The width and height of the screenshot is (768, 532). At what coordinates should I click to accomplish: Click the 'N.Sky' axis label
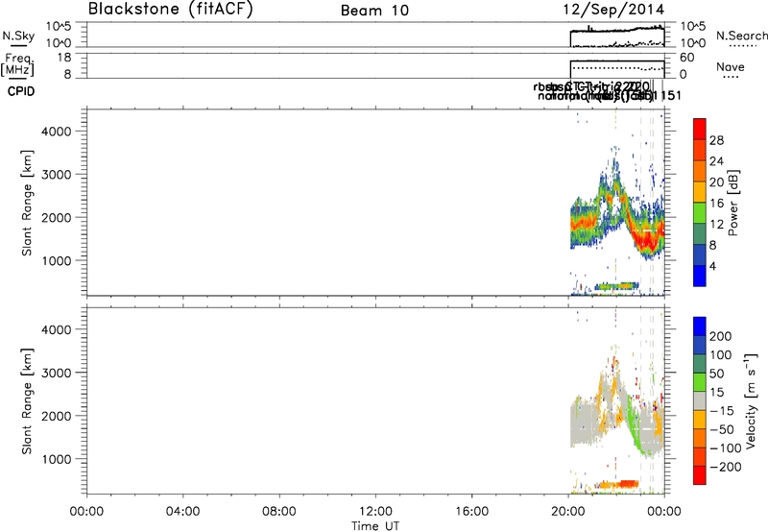(18, 36)
